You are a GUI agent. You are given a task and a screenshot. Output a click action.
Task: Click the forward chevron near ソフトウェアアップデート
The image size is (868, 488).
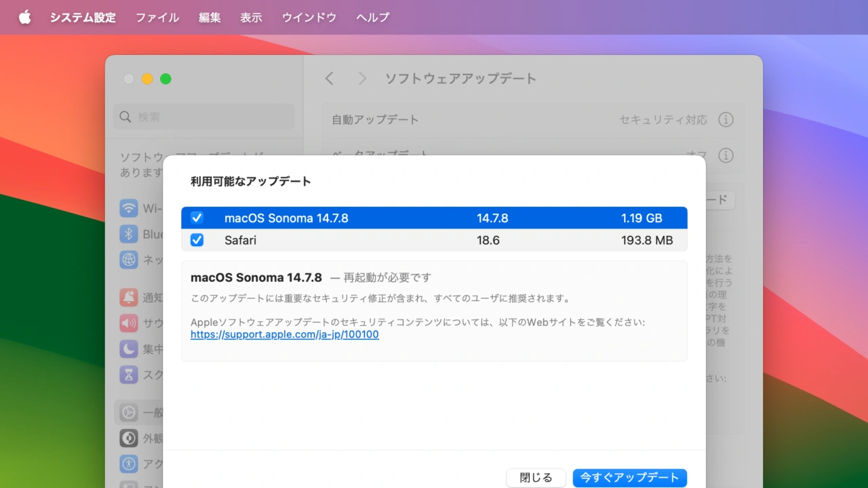tap(362, 78)
